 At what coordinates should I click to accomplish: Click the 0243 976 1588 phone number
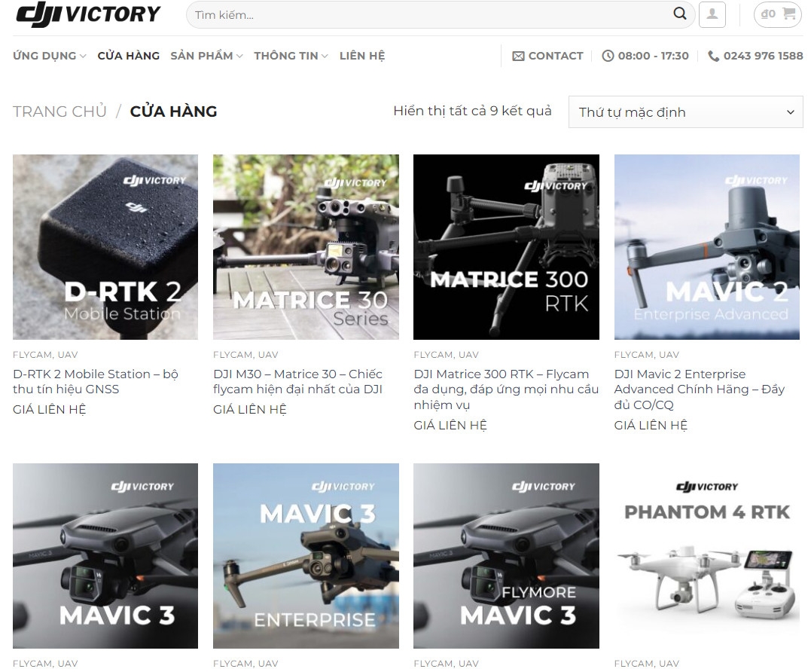[763, 56]
